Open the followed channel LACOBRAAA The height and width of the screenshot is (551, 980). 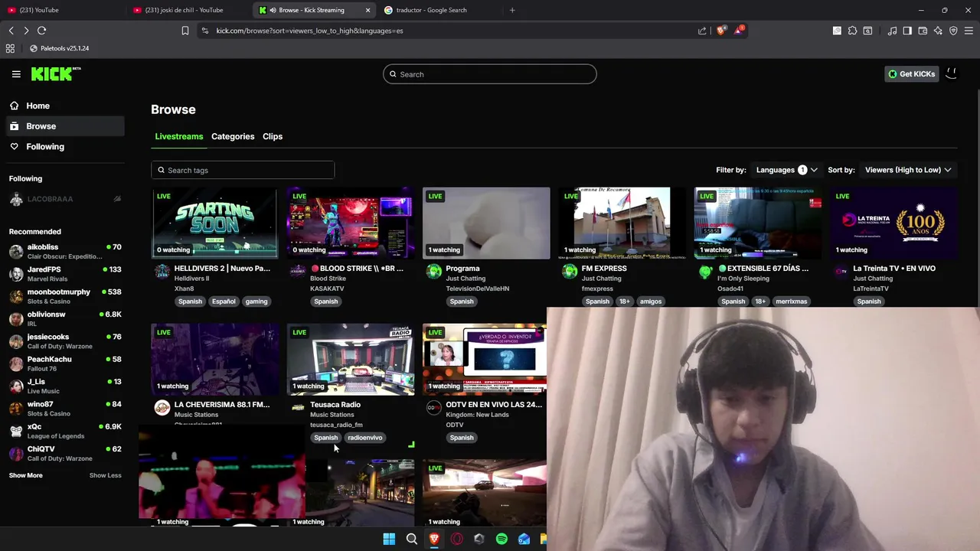[x=64, y=199]
